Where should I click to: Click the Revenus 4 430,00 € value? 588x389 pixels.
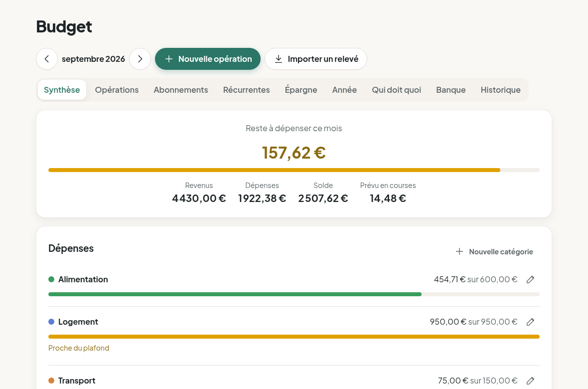click(x=199, y=198)
